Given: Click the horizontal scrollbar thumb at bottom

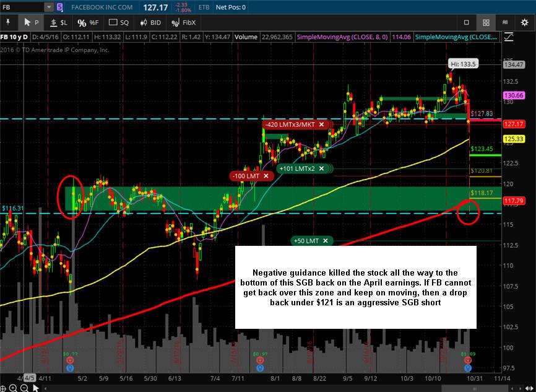Looking at the screenshot, I should point(475,388).
